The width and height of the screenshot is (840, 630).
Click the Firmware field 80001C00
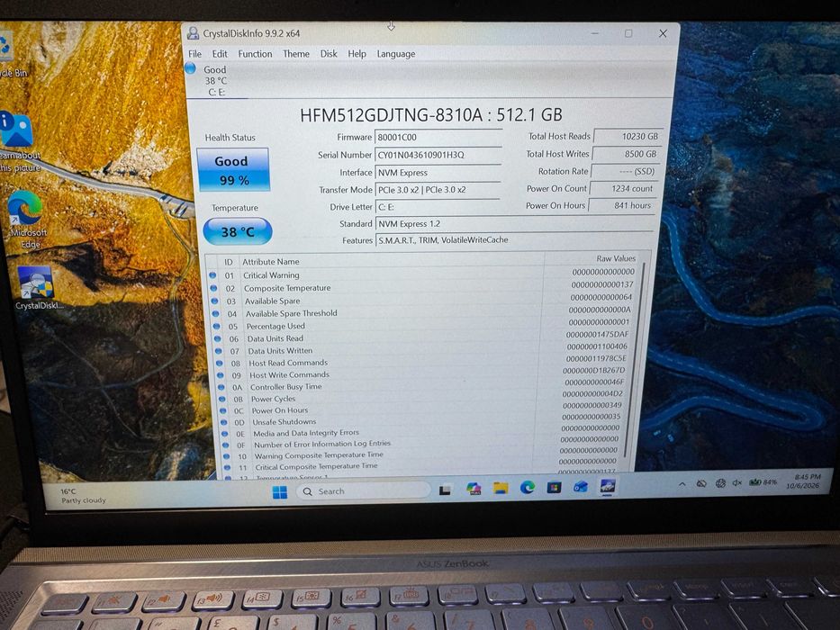tap(438, 137)
